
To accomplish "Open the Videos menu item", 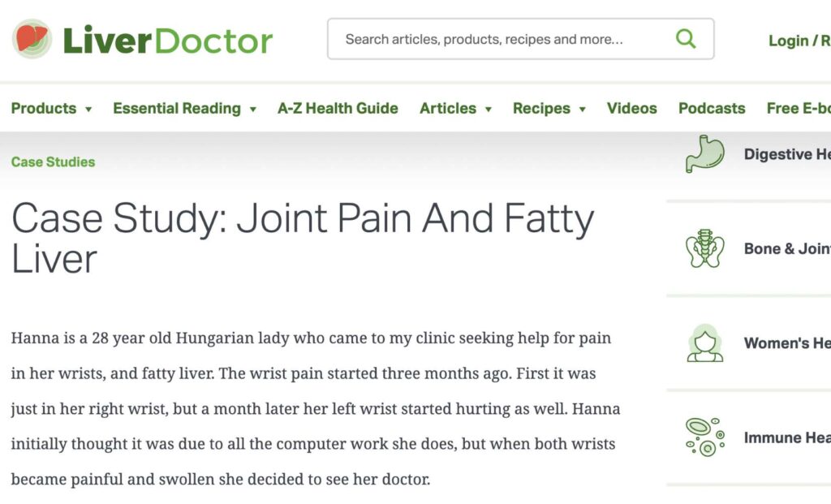I will pos(631,108).
